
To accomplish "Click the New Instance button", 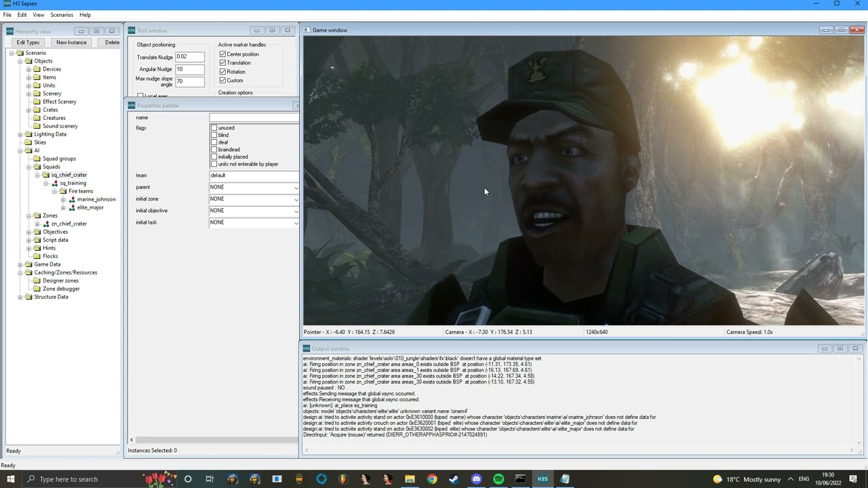I will pos(71,42).
